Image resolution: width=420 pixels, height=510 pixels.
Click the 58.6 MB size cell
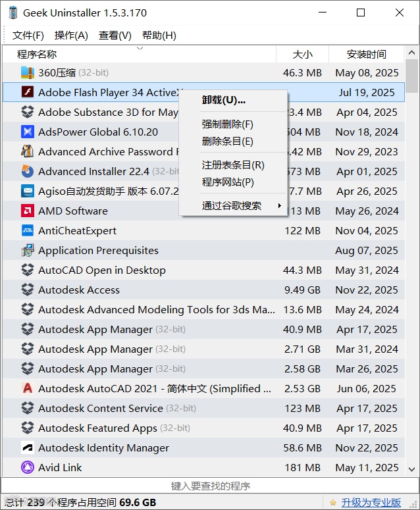click(302, 448)
